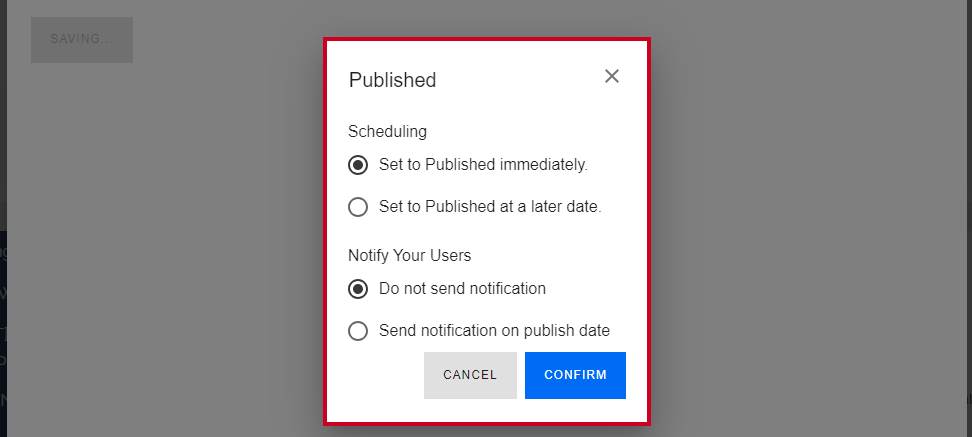Screen dimensions: 972x437
Task: Click the 'Published' dialog title
Action: 392,80
